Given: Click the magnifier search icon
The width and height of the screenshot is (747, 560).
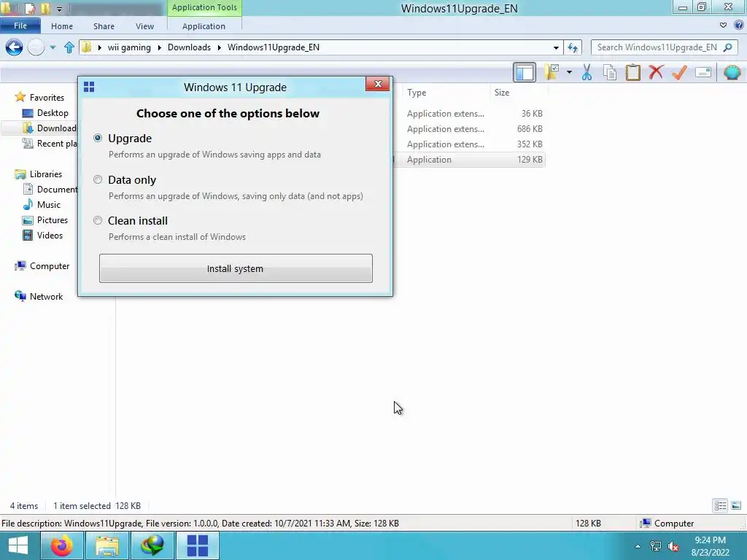Looking at the screenshot, I should (727, 47).
